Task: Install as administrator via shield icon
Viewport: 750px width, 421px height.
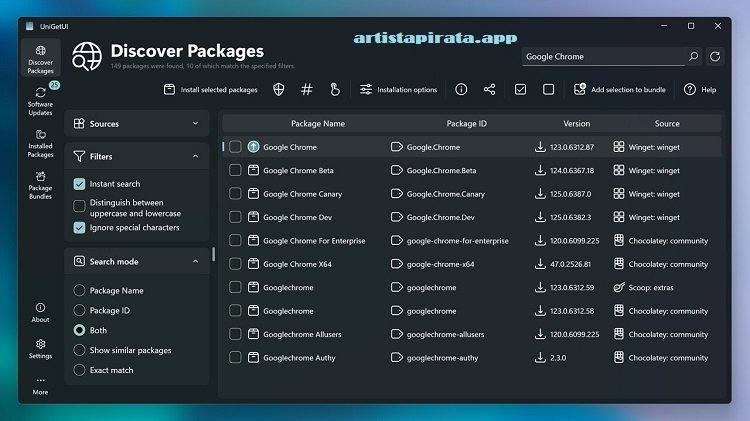Action: click(279, 89)
